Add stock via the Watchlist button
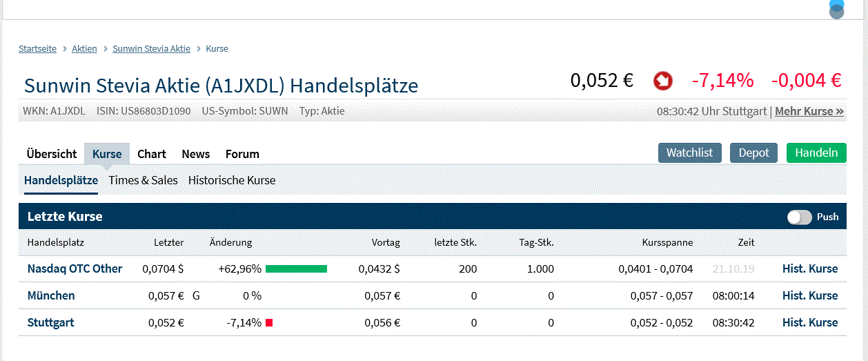The height and width of the screenshot is (361, 868). tap(689, 153)
